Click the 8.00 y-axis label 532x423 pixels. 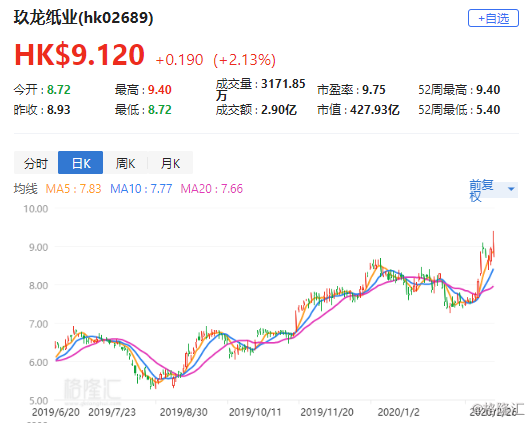coord(38,285)
